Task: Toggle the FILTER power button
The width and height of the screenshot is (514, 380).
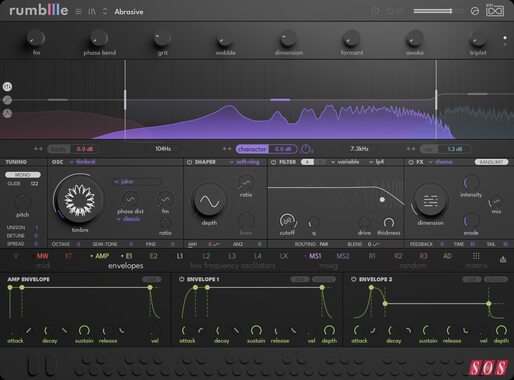Action: click(273, 162)
